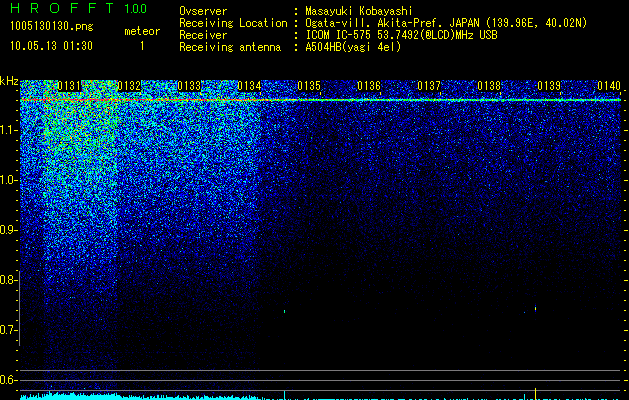Click the 0138 time marker label
Viewport: 629px width, 400px height.
point(489,86)
